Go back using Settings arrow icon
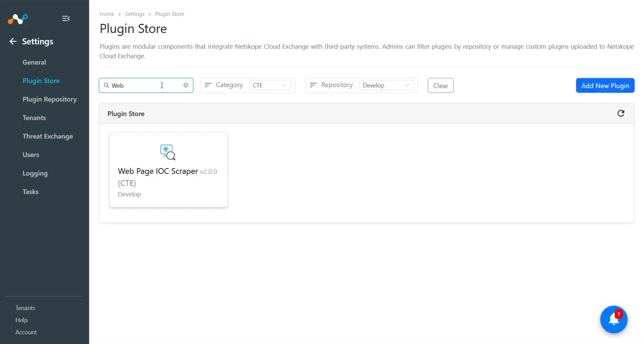This screenshot has height=344, width=644. 13,41
